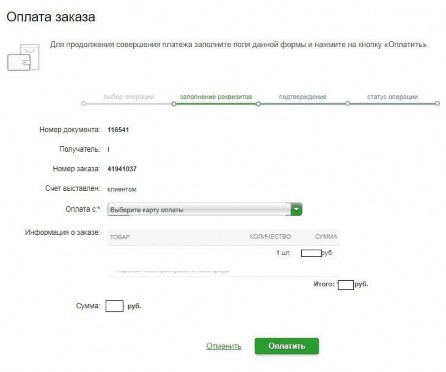Click the Информация о заказе label
Viewport: 446px width, 372px height.
[62, 232]
